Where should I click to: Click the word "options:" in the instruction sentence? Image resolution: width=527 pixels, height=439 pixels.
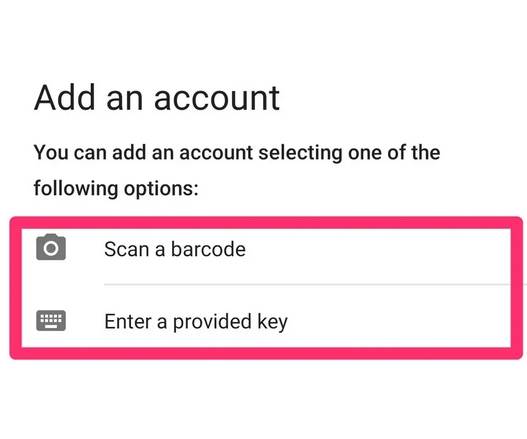[161, 189]
